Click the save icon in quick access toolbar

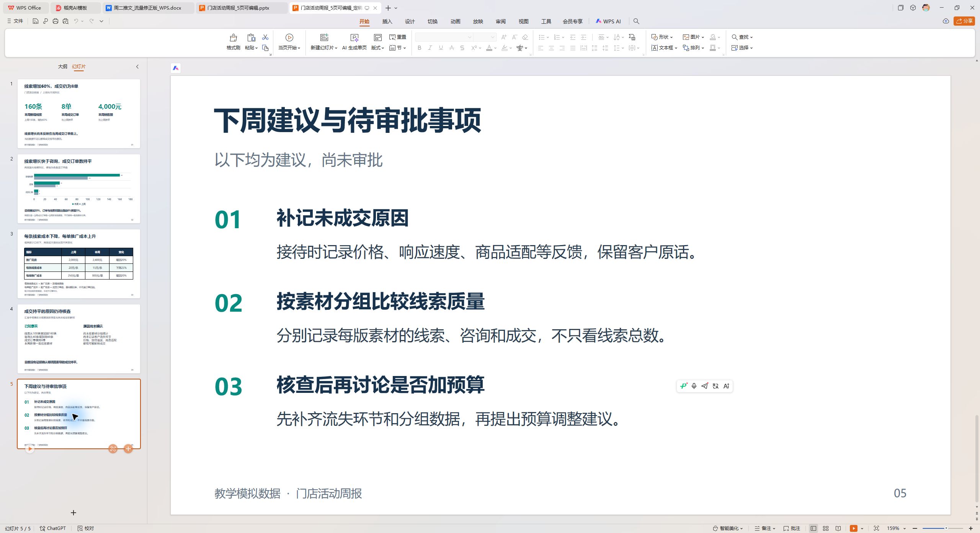35,21
